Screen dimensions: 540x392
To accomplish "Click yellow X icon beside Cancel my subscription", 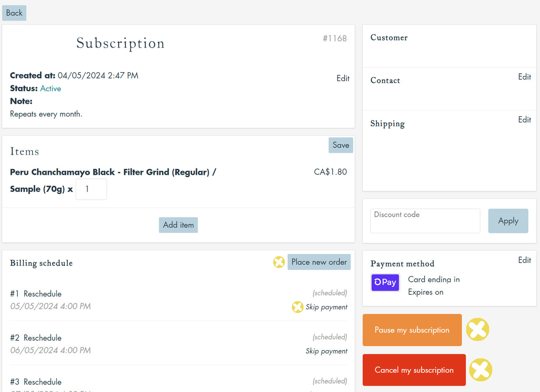I will 481,370.
